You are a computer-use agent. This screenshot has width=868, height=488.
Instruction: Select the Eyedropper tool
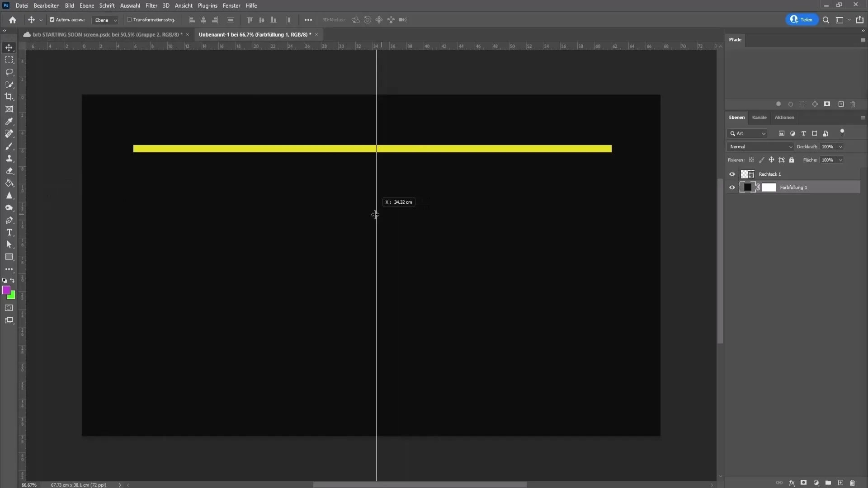[9, 121]
